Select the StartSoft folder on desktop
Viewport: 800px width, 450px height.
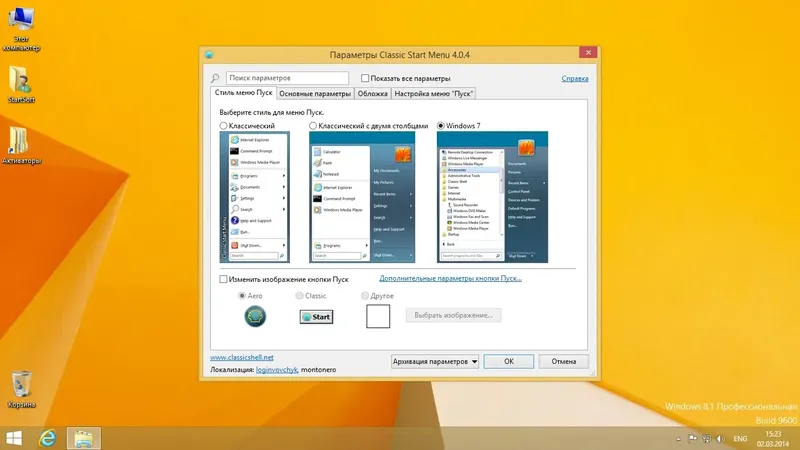[x=21, y=85]
